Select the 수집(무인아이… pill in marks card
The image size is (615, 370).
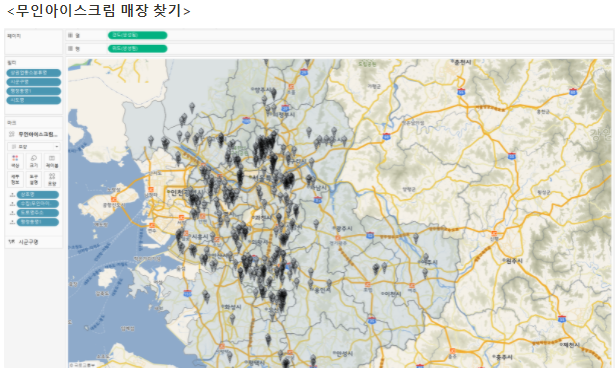click(38, 204)
